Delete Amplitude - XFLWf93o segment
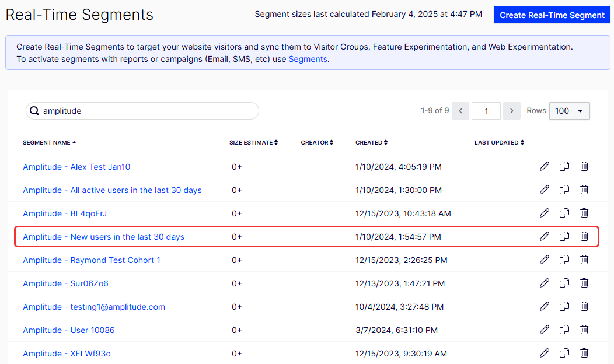614x364 pixels. tap(584, 353)
